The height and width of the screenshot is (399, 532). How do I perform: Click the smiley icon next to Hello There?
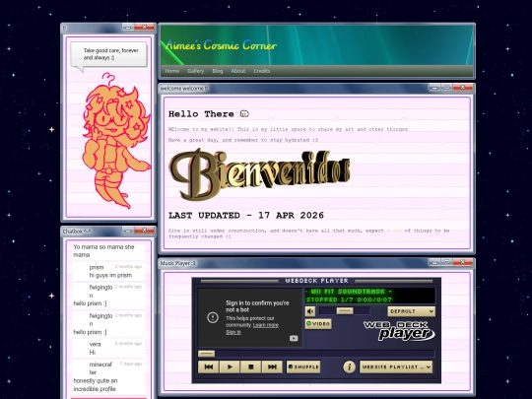coord(244,113)
